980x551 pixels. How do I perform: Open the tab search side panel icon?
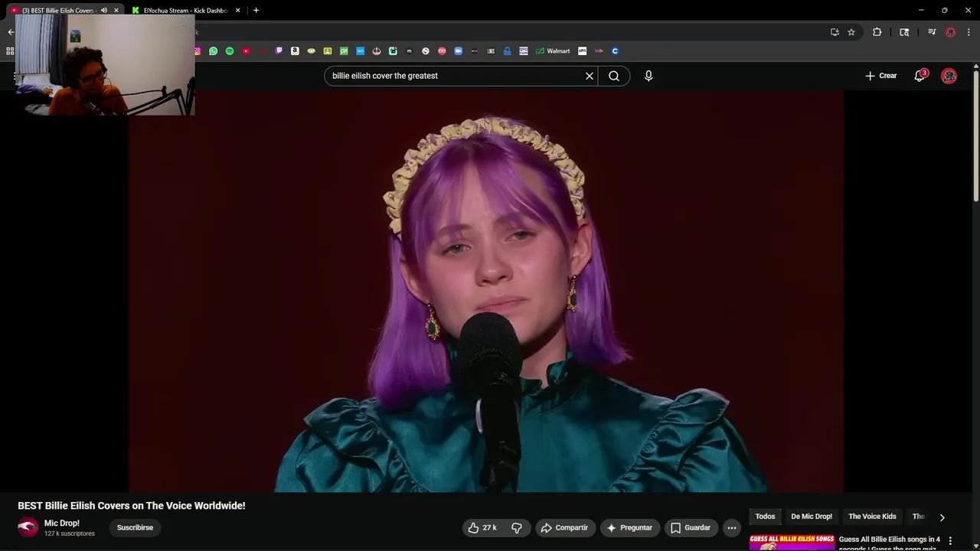(904, 32)
